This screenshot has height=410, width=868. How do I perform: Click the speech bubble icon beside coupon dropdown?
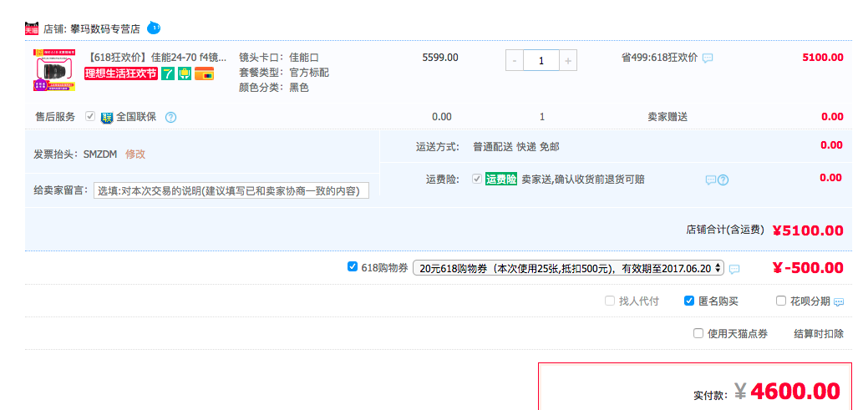(x=734, y=269)
